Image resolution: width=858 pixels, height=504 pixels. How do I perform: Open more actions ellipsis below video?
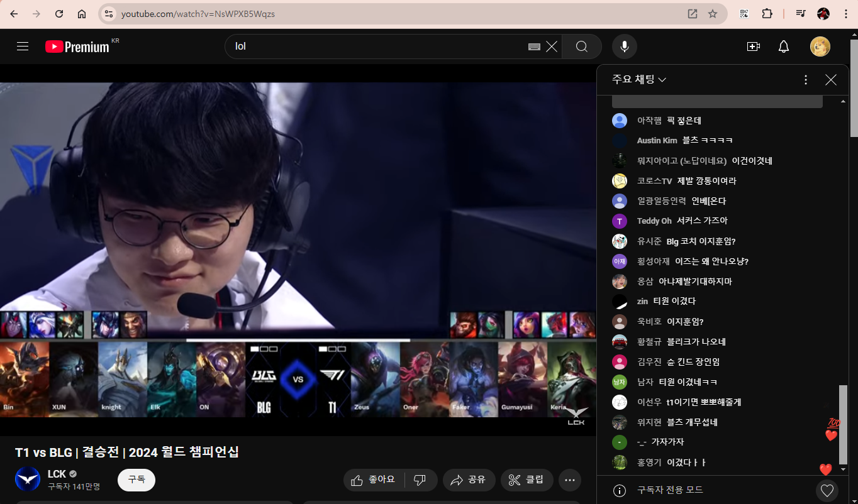[x=570, y=480]
